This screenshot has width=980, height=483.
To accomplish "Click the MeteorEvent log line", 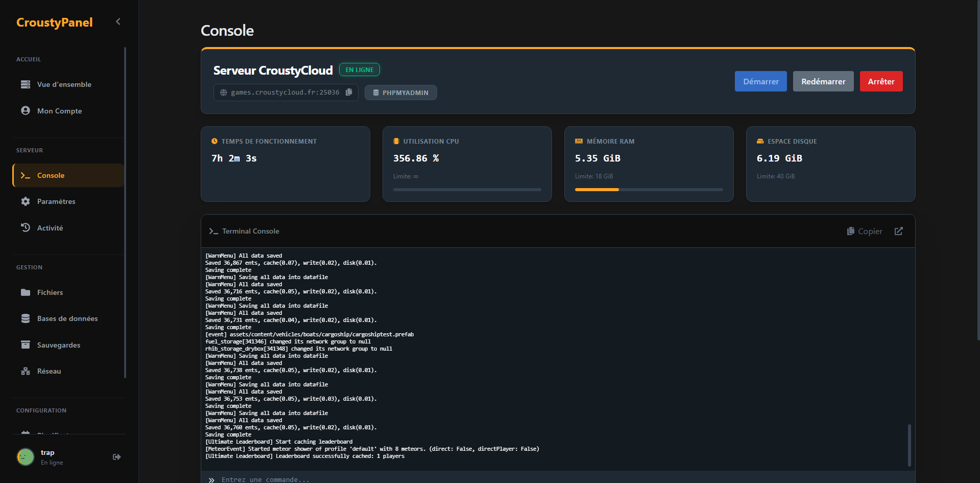I will (x=372, y=449).
